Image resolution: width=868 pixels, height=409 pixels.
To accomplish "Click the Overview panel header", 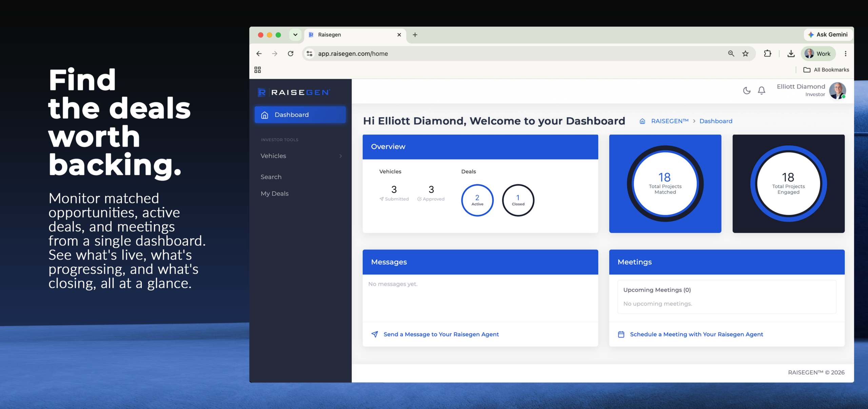I will pyautogui.click(x=480, y=147).
